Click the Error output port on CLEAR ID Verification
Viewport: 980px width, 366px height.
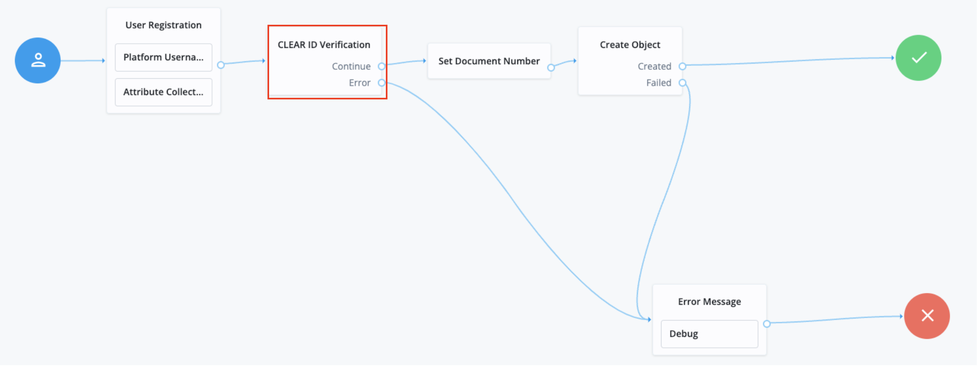click(x=381, y=83)
